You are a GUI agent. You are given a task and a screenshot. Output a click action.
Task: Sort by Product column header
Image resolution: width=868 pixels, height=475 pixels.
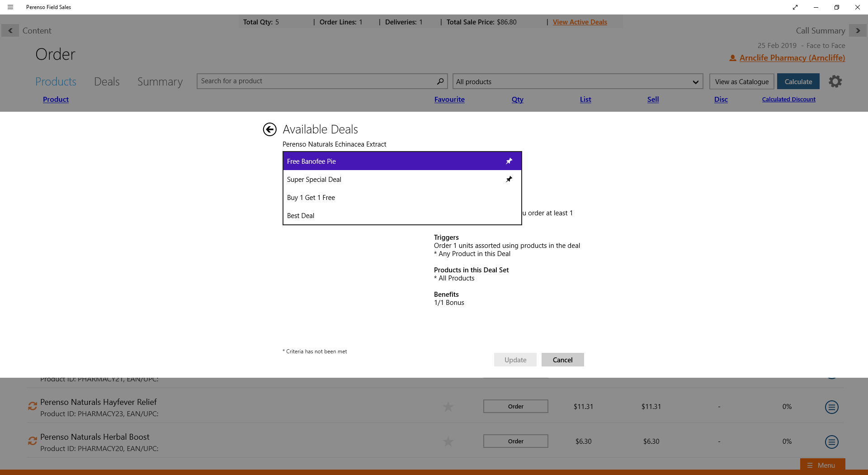(x=56, y=99)
